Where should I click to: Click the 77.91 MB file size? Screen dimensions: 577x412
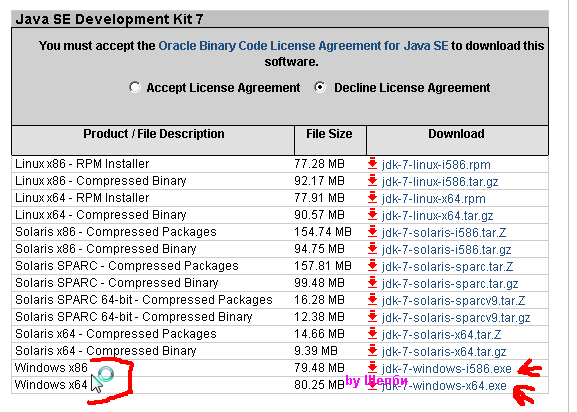pyautogui.click(x=319, y=198)
